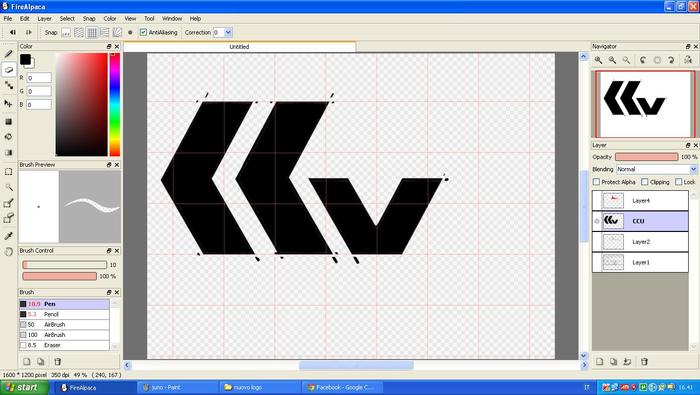Enable the Clipping checkbox
Image resolution: width=700 pixels, height=395 pixels.
(x=644, y=182)
